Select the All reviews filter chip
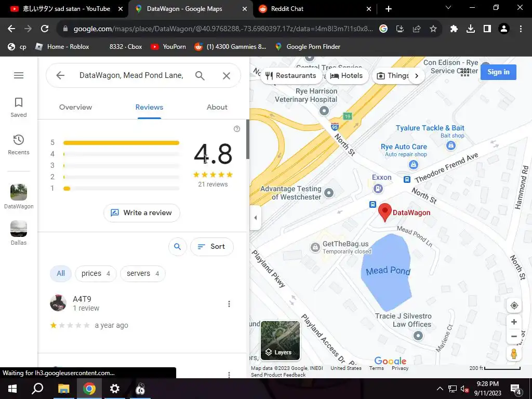Image resolution: width=532 pixels, height=399 pixels. tap(61, 273)
